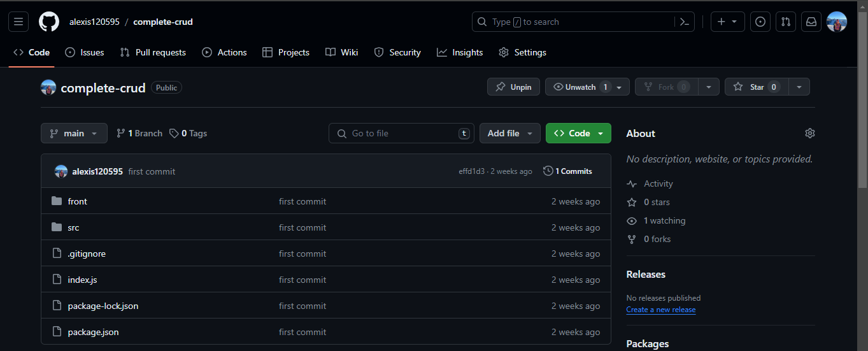868x351 pixels.
Task: Expand the main branch dropdown
Action: pos(74,133)
